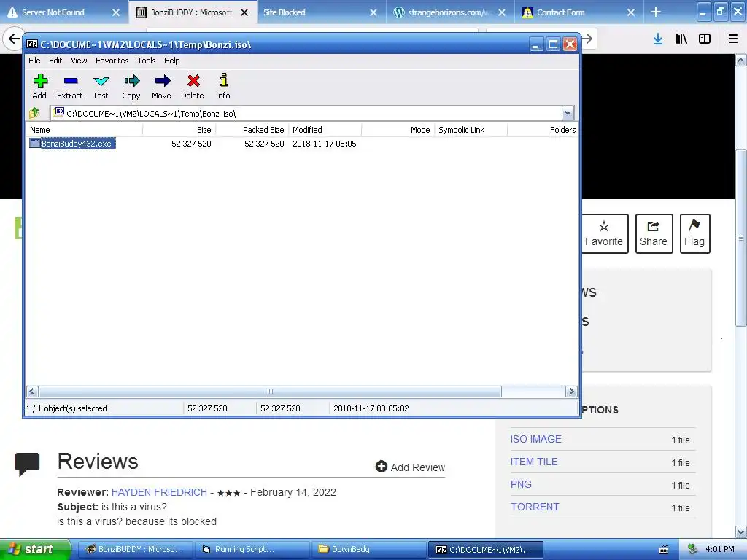
Task: Click the Reviews speech bubble icon
Action: click(x=27, y=464)
